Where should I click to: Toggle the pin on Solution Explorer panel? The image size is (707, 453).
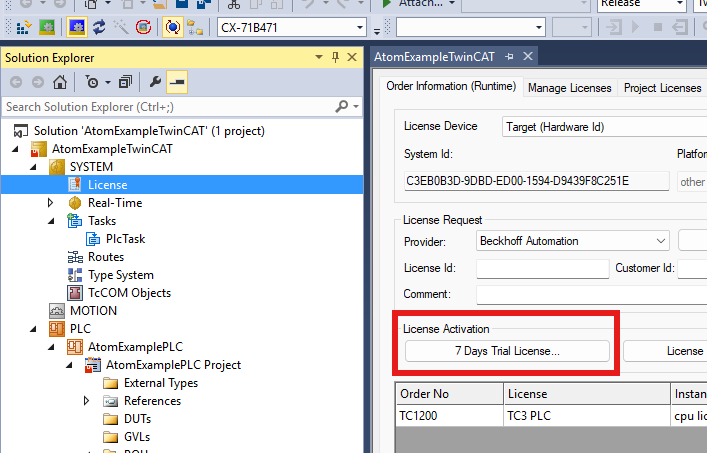[x=335, y=57]
